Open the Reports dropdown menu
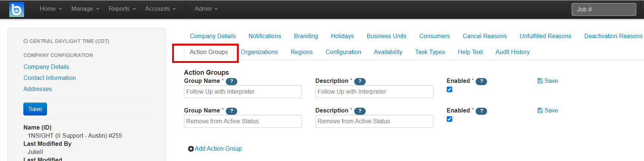644x161 pixels. 122,9
